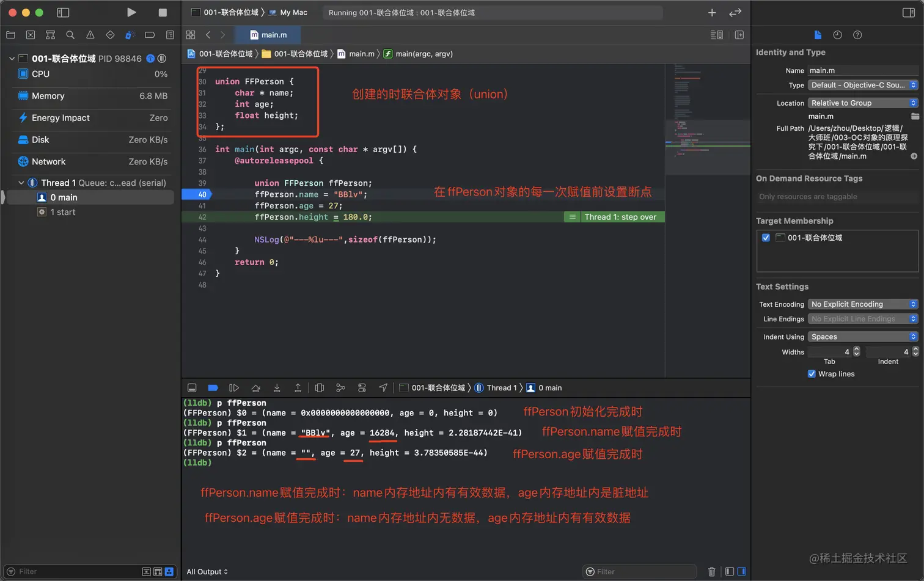
Task: Click the console Filter field
Action: 640,572
